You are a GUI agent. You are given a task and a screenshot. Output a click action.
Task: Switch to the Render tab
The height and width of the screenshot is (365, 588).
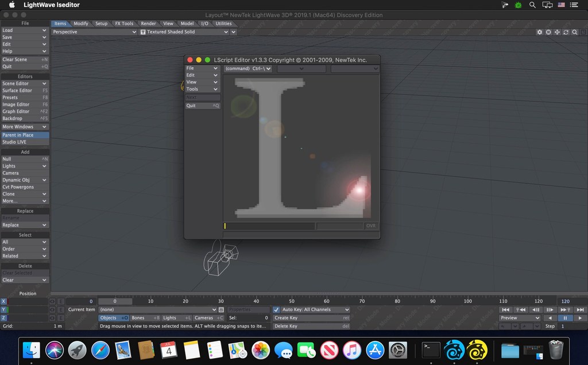[x=148, y=24]
